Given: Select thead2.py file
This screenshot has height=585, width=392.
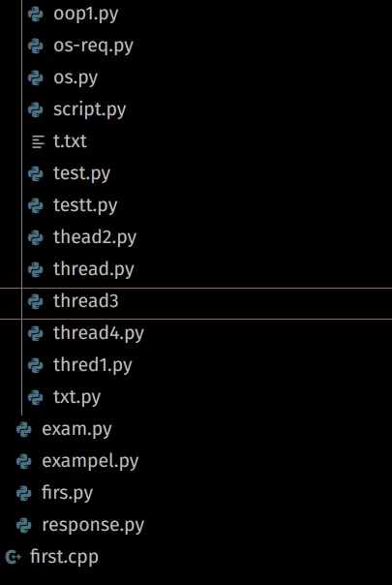Looking at the screenshot, I should [95, 237].
